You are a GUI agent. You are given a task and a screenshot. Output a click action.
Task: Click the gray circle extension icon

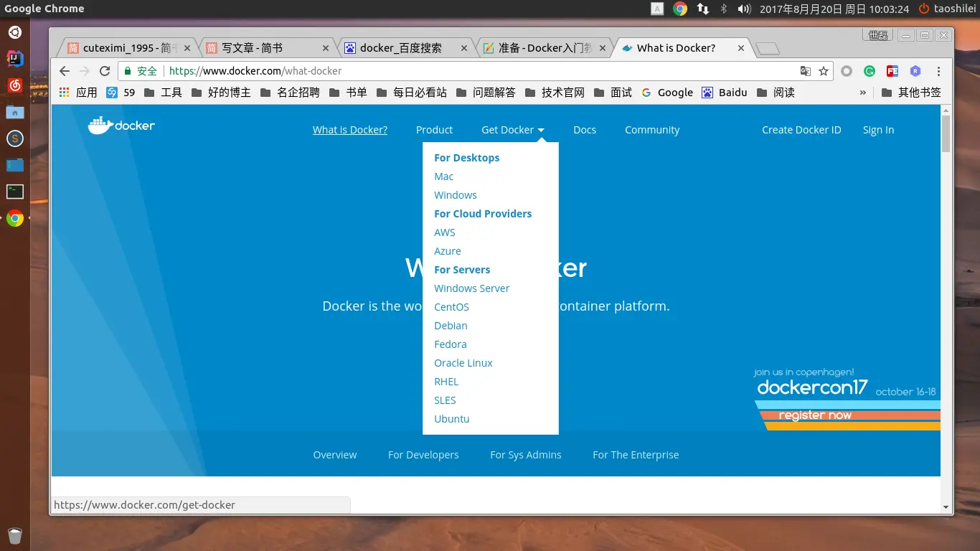click(x=847, y=71)
